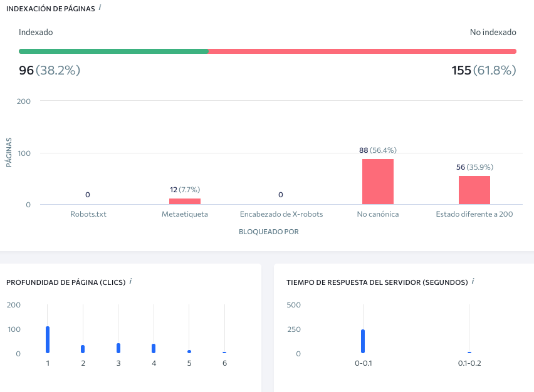Click the Encabezado de X-robots label
This screenshot has width=534, height=392.
[x=281, y=214]
